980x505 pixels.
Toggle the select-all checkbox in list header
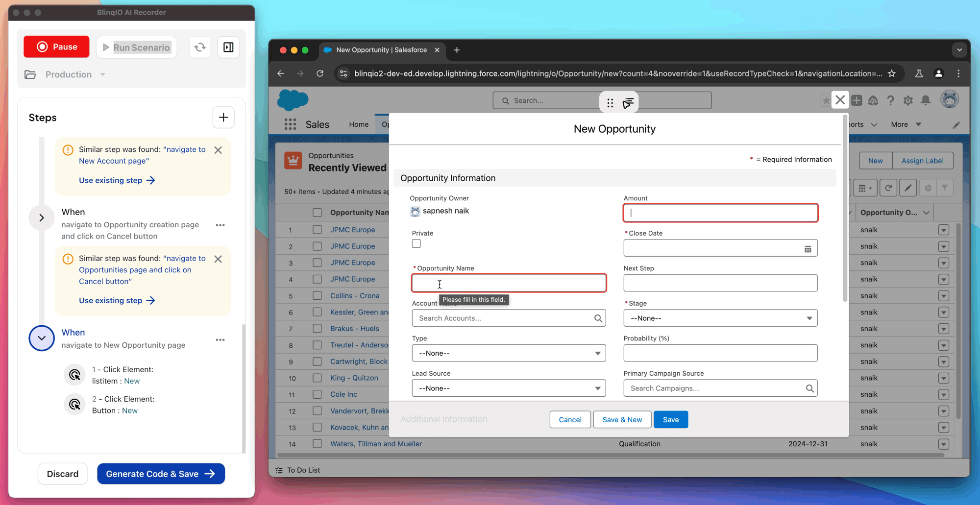point(317,213)
